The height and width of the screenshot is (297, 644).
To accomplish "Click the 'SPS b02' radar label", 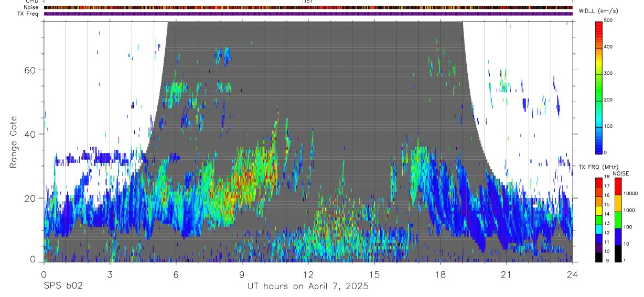I will [63, 287].
